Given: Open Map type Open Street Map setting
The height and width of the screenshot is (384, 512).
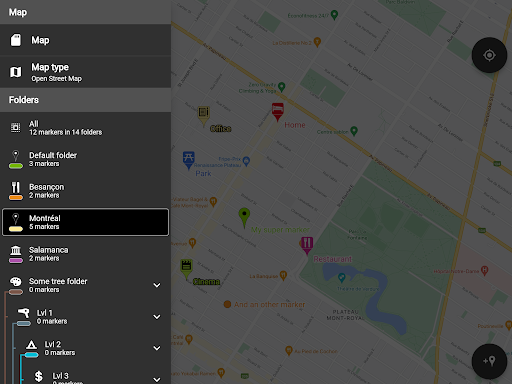Looking at the screenshot, I should pyautogui.click(x=85, y=72).
